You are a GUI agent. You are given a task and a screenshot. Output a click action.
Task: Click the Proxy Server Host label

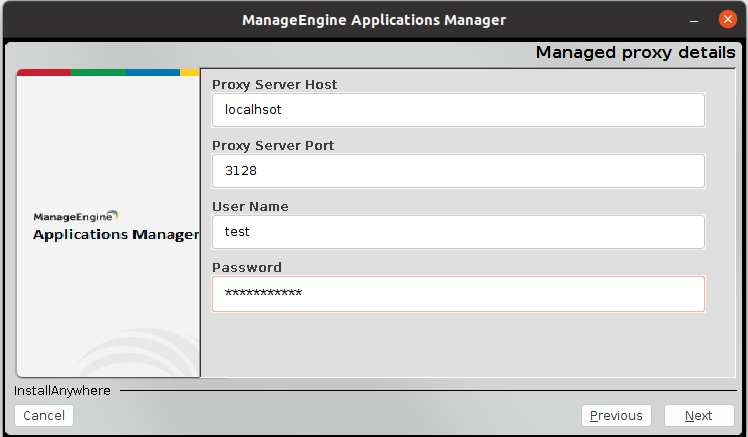pos(275,85)
